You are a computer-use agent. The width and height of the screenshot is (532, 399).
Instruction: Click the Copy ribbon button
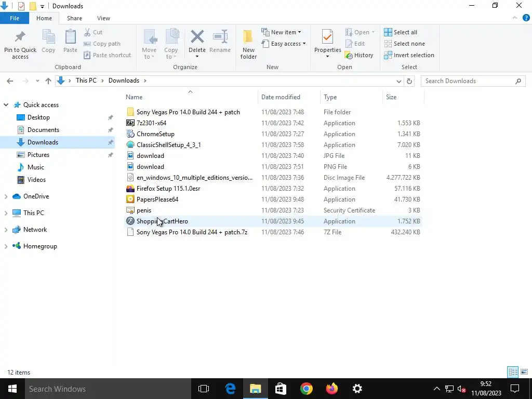48,42
